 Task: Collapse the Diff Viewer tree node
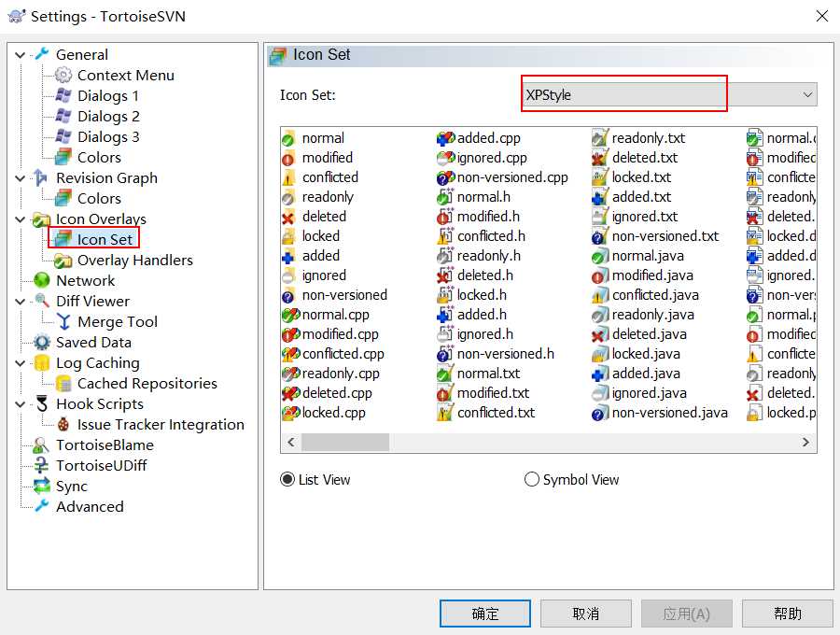(21, 301)
